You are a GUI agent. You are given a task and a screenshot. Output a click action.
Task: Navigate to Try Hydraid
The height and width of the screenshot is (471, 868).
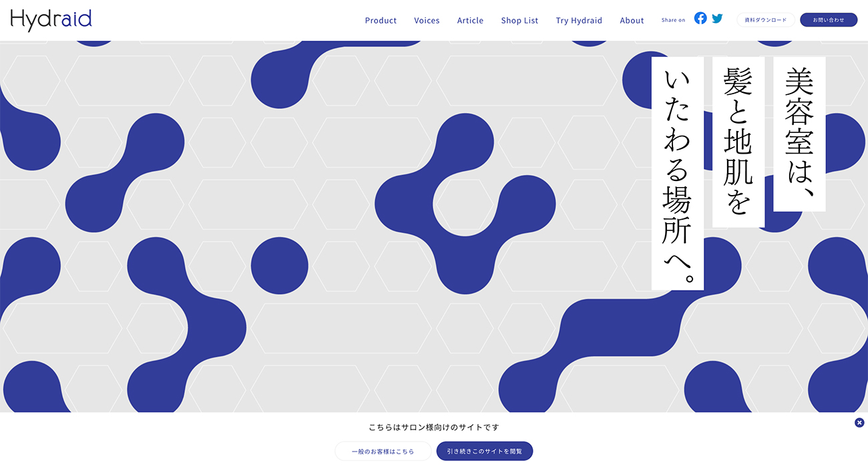click(579, 21)
